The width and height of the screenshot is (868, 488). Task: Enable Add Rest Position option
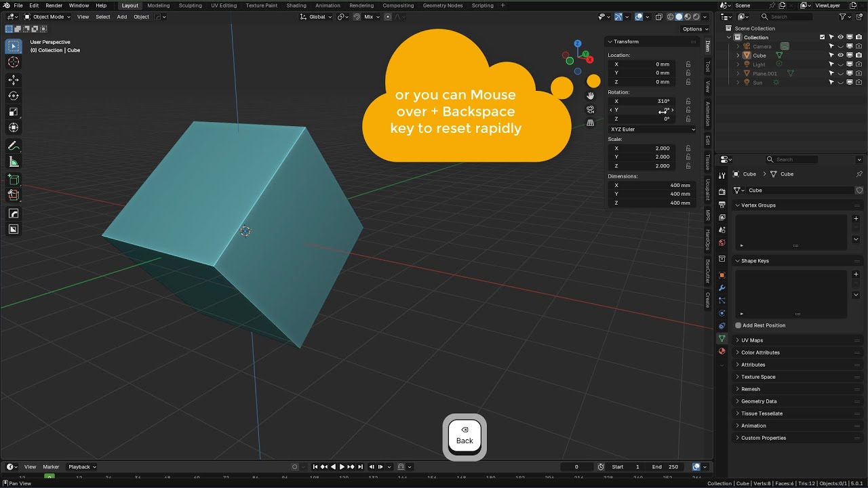pyautogui.click(x=759, y=325)
